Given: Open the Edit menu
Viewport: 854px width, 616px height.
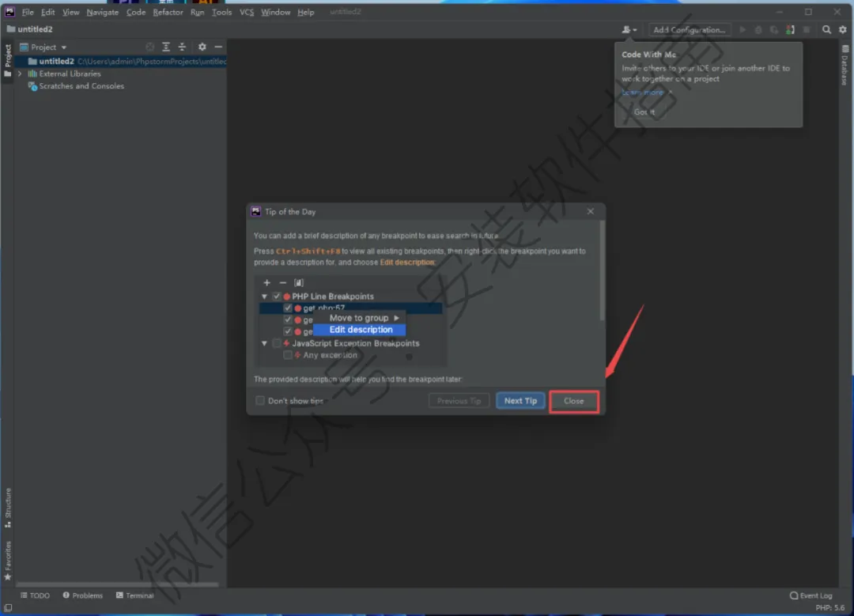Looking at the screenshot, I should (48, 12).
